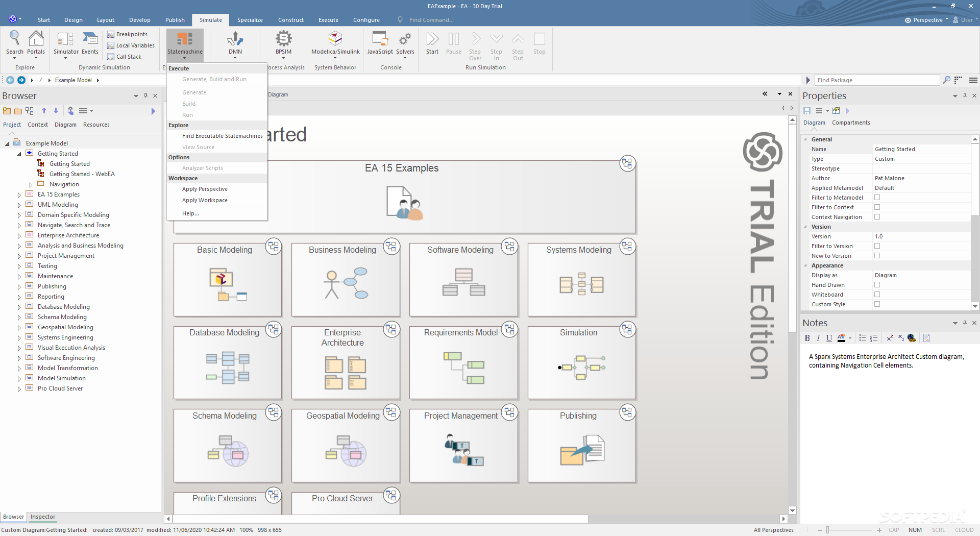
Task: Toggle the New to Version checkbox
Action: point(877,256)
